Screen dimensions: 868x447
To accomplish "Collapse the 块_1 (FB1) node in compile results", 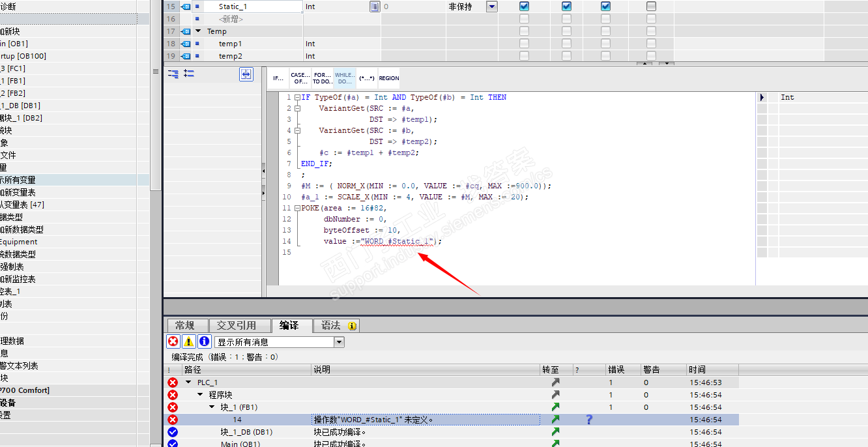I will click(x=212, y=407).
